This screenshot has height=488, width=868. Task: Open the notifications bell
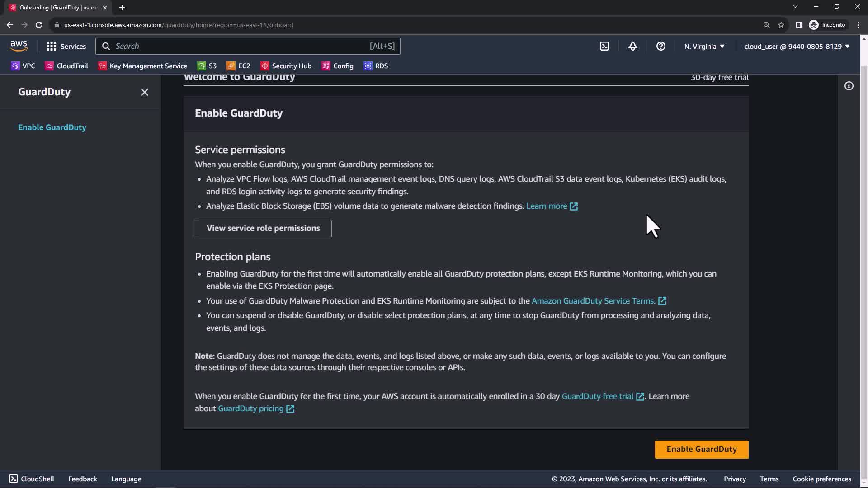pyautogui.click(x=632, y=46)
